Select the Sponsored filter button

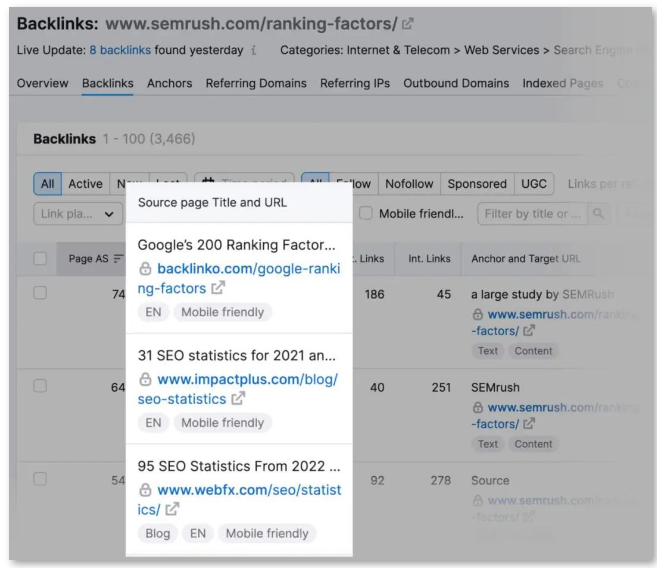[x=477, y=184]
